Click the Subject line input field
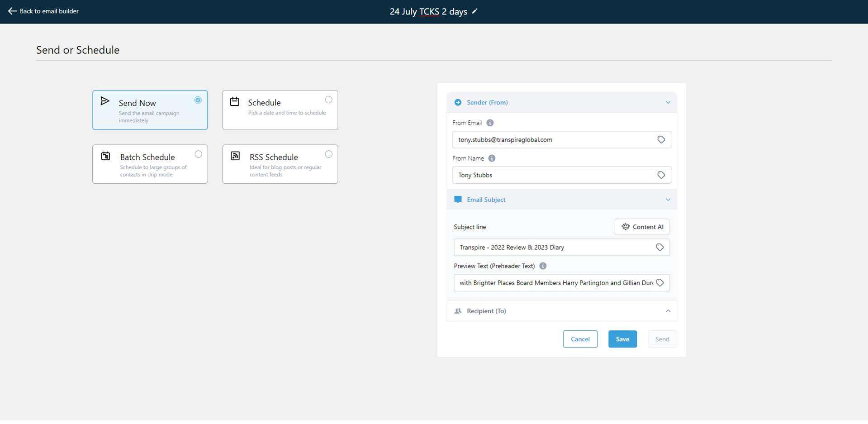The height and width of the screenshot is (424, 868). tap(561, 248)
